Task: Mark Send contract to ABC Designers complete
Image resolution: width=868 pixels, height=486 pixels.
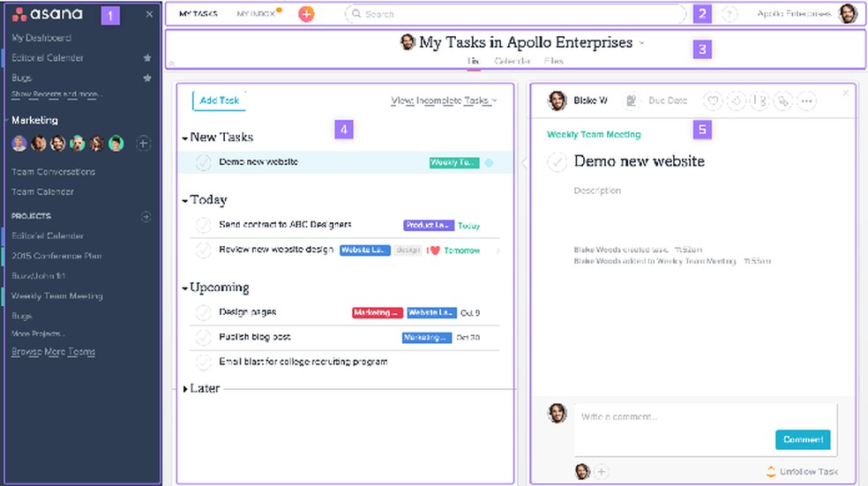Action: coord(203,225)
